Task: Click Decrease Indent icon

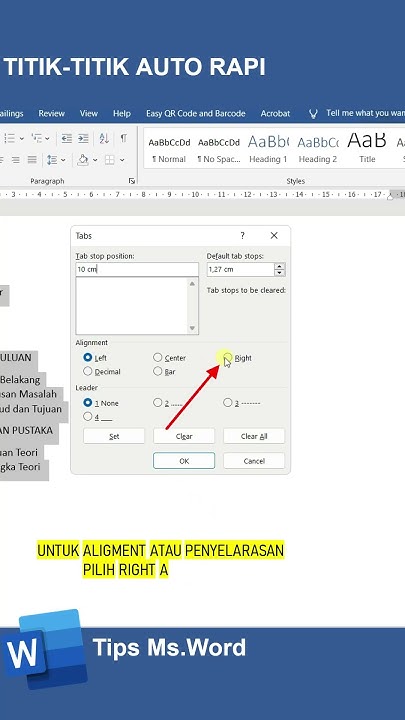Action: [67, 138]
